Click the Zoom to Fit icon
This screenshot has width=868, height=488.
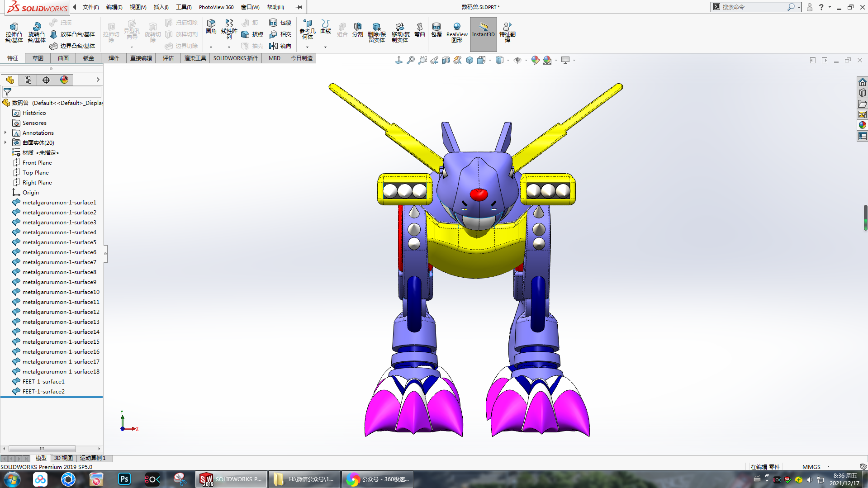point(411,60)
